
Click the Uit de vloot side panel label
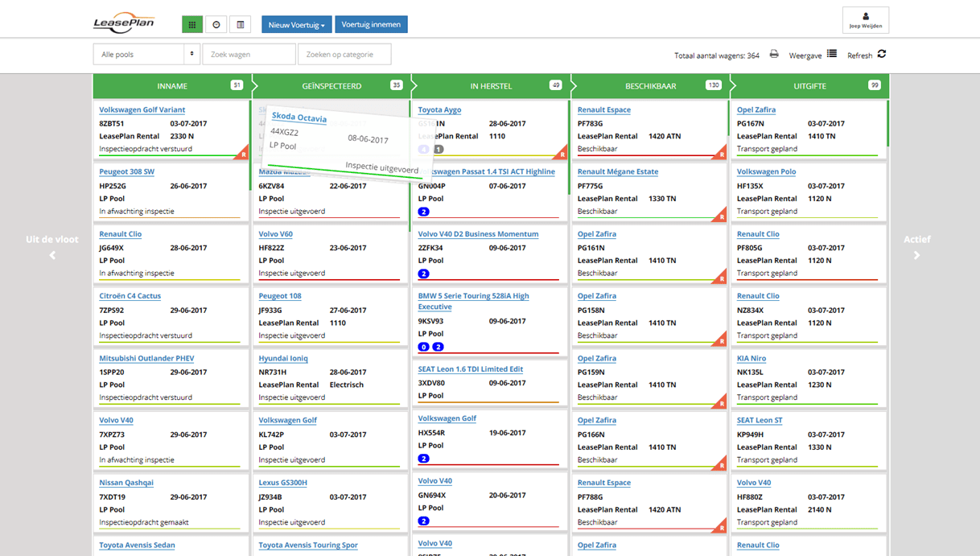[52, 239]
